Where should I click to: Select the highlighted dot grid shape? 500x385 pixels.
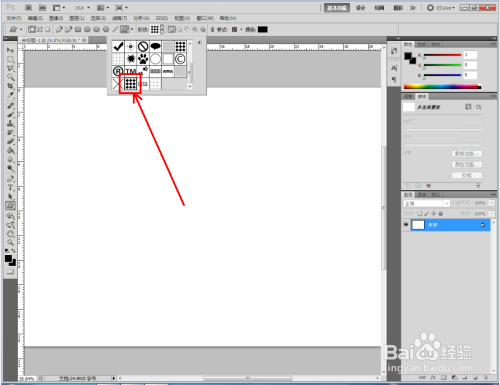click(x=130, y=84)
